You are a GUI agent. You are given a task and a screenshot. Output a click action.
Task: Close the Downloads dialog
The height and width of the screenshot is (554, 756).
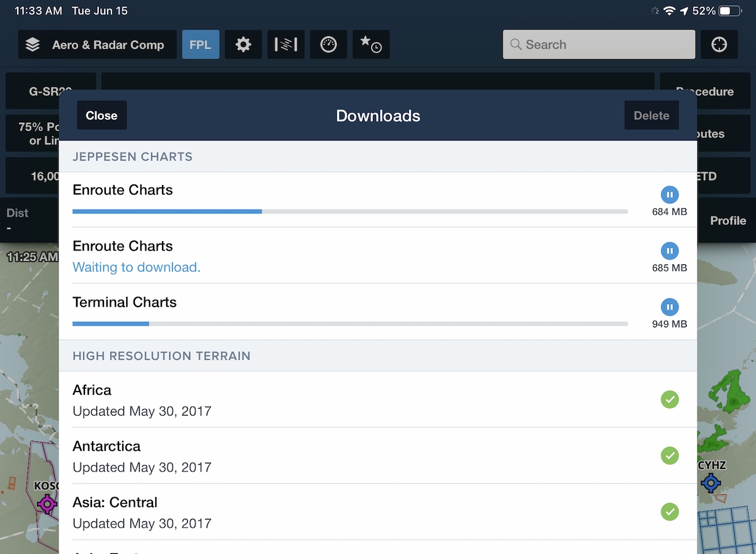101,115
